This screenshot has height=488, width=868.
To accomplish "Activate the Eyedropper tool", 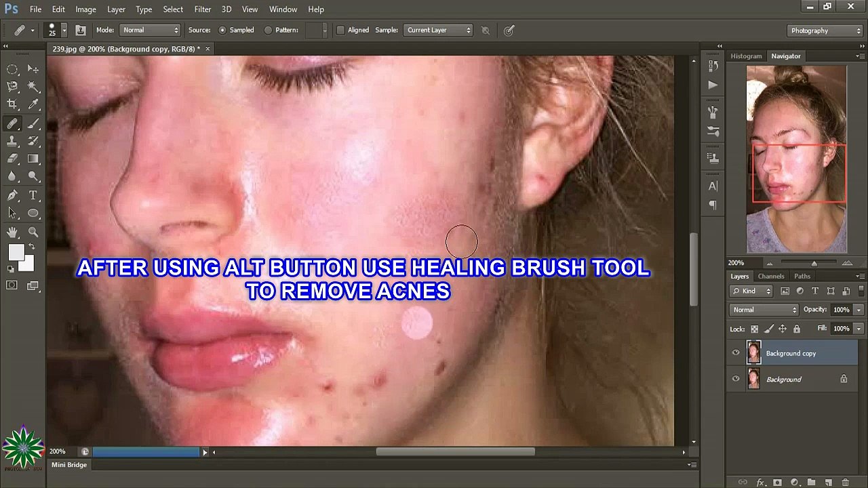I will tap(33, 104).
